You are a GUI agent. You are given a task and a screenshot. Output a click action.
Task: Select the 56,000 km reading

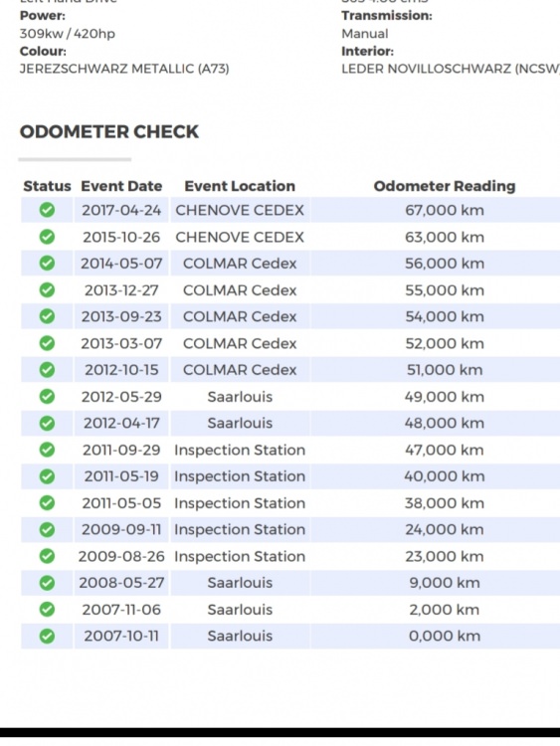point(445,264)
